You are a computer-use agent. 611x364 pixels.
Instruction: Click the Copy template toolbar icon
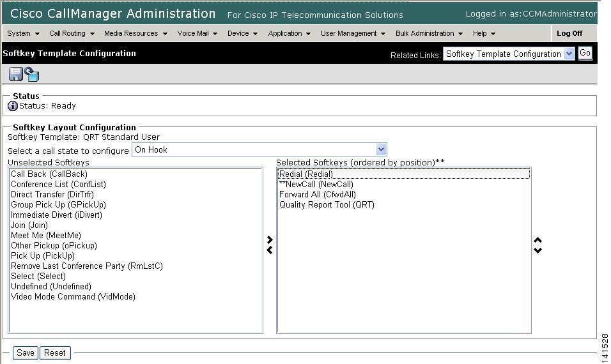31,74
